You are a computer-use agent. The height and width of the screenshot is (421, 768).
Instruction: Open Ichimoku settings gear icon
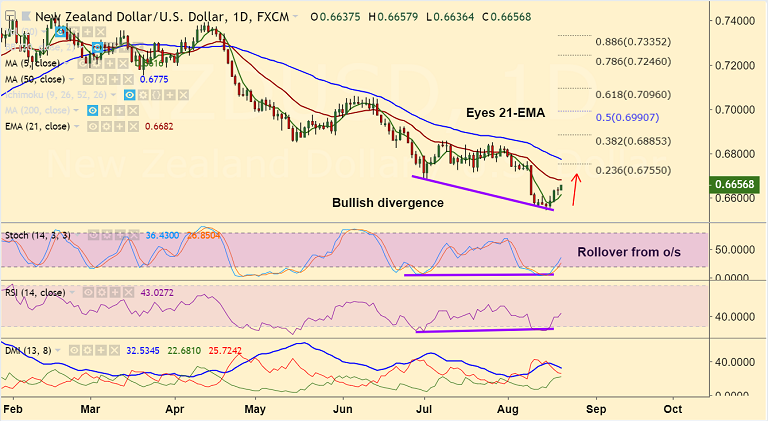pos(143,95)
